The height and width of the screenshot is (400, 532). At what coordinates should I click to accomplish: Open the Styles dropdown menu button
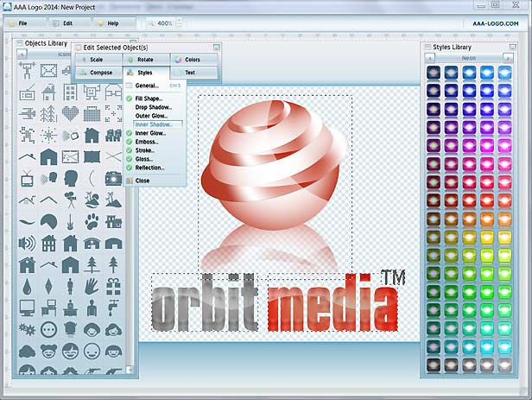pyautogui.click(x=146, y=73)
